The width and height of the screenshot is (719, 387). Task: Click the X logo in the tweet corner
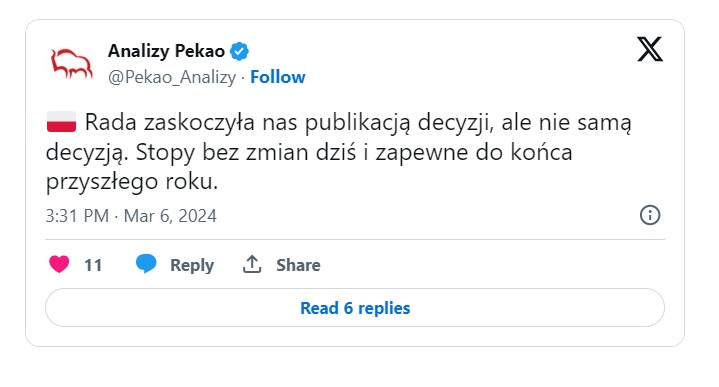pos(650,49)
